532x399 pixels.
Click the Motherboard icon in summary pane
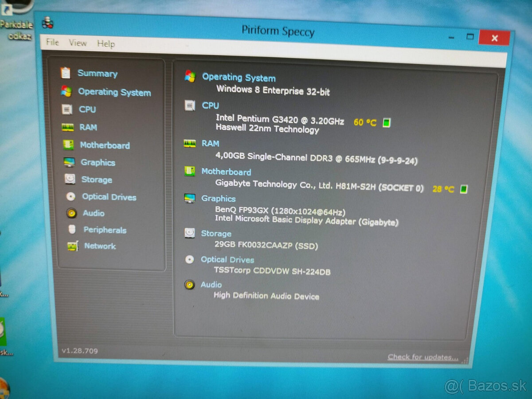point(190,171)
